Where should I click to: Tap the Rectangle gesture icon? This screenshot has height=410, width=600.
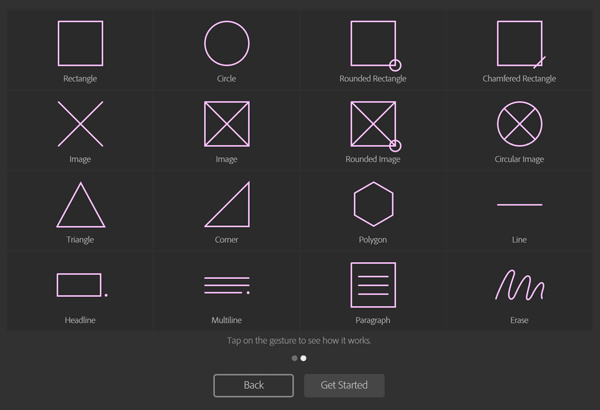[x=80, y=43]
